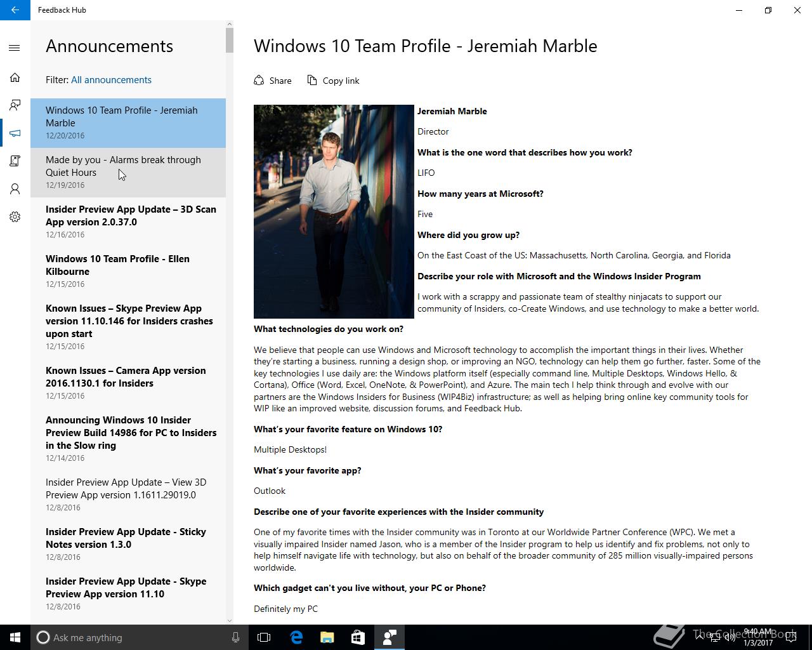Open Sticky Notes version 1.3.0 update

pyautogui.click(x=128, y=545)
